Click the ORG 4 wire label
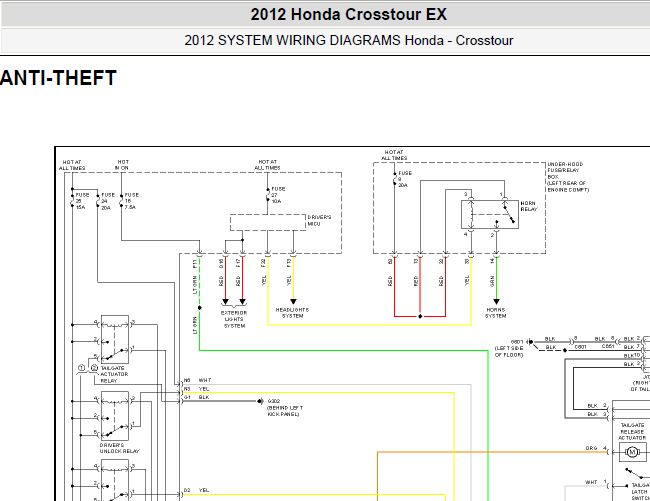 [596, 448]
